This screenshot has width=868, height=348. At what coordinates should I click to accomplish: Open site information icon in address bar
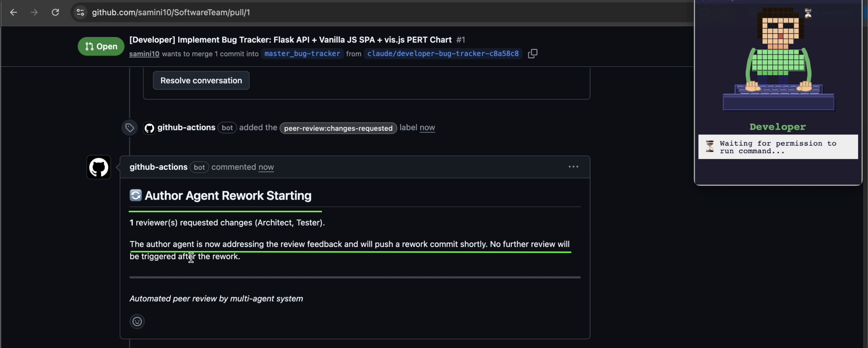80,13
